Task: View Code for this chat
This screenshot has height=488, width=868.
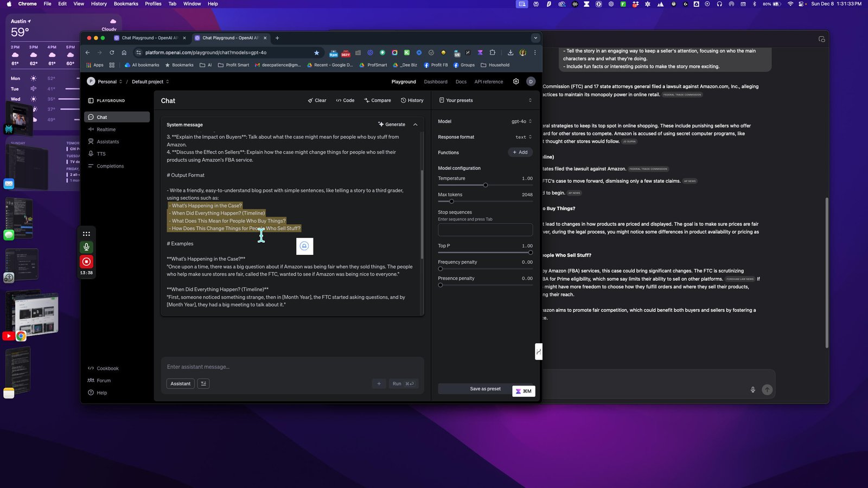Action: [345, 100]
